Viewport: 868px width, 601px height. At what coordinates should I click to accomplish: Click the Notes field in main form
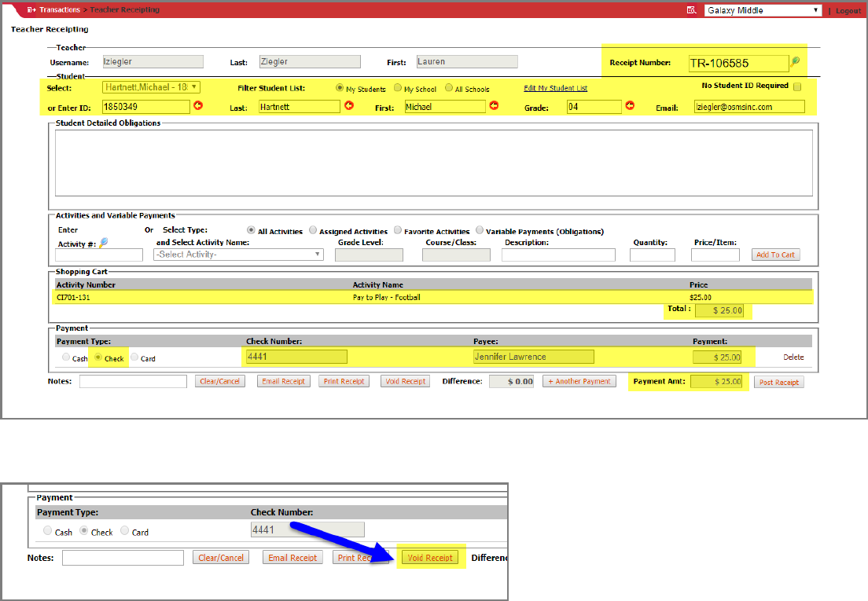click(x=133, y=382)
